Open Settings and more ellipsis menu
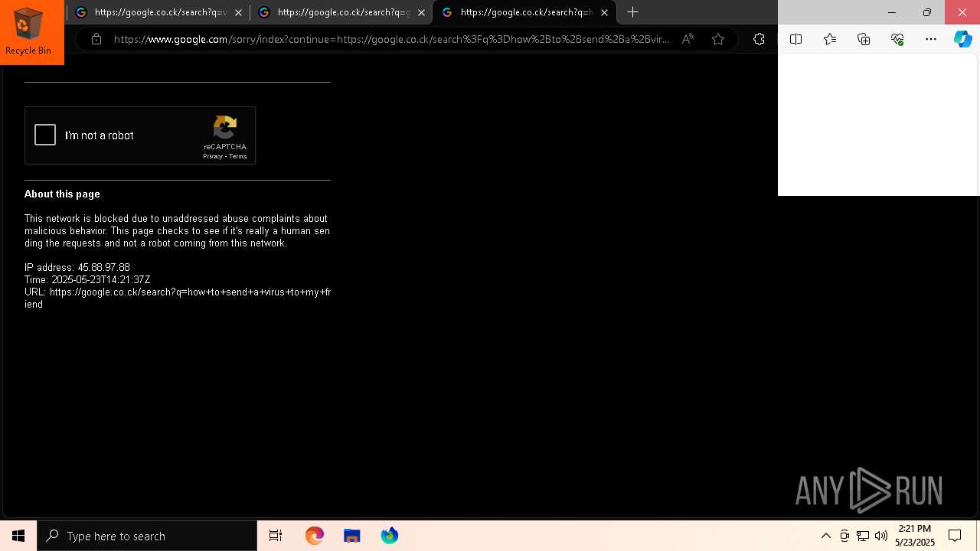Viewport: 980px width, 551px height. click(x=931, y=39)
